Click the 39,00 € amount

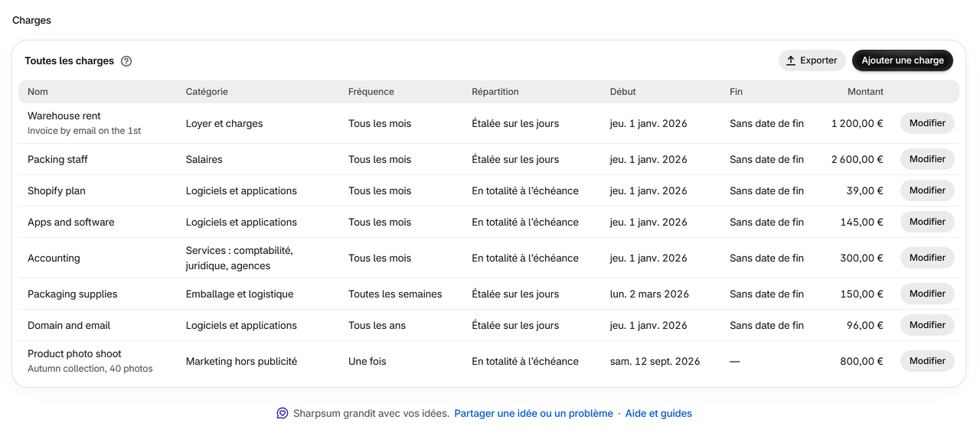tap(865, 191)
